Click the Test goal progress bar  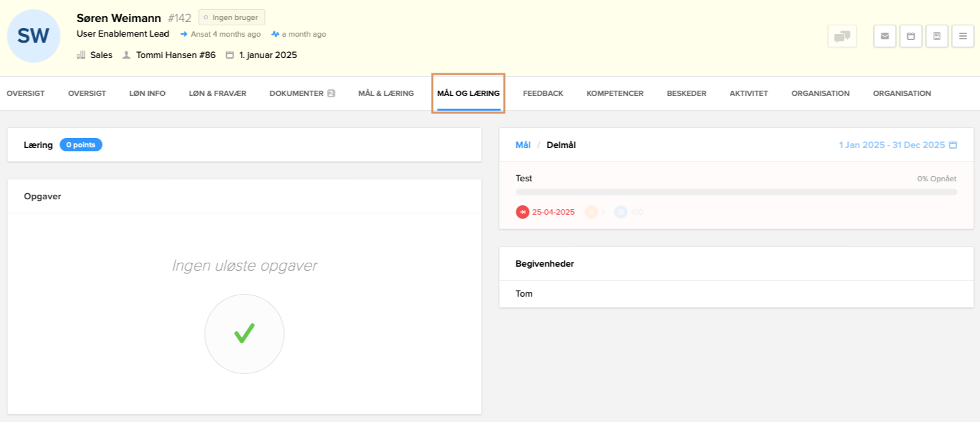[736, 192]
